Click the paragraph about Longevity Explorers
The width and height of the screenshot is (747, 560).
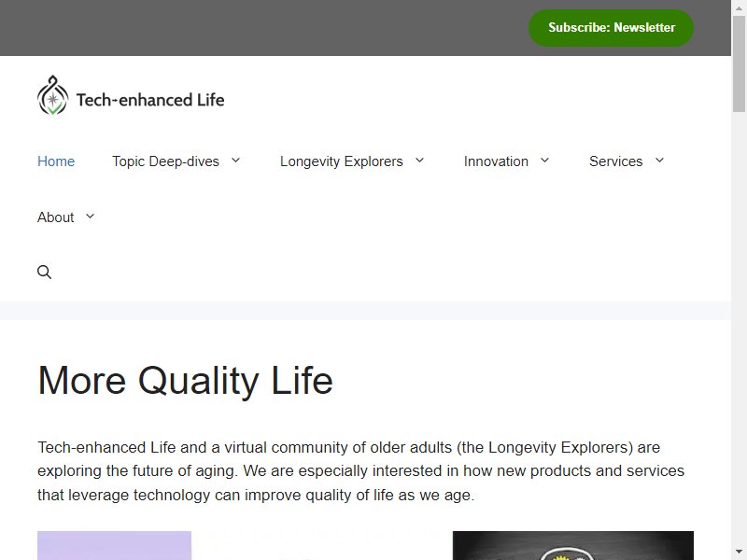(360, 471)
